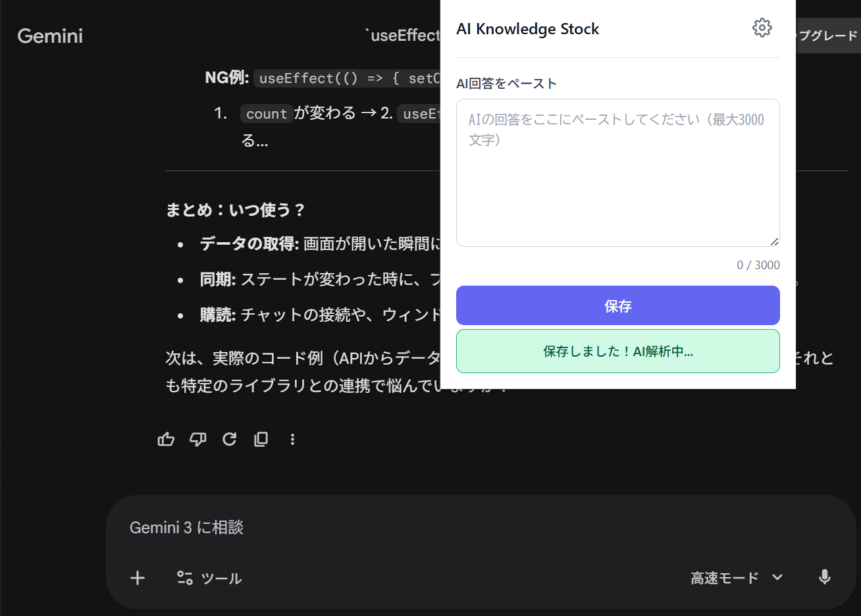Start voice input with the microphone icon

(x=824, y=577)
